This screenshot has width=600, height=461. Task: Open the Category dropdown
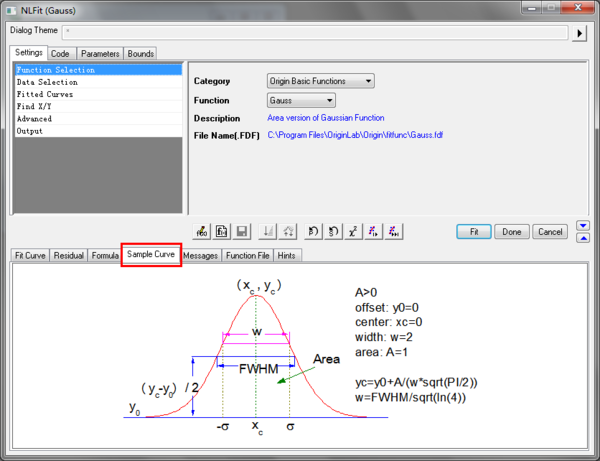coord(320,81)
